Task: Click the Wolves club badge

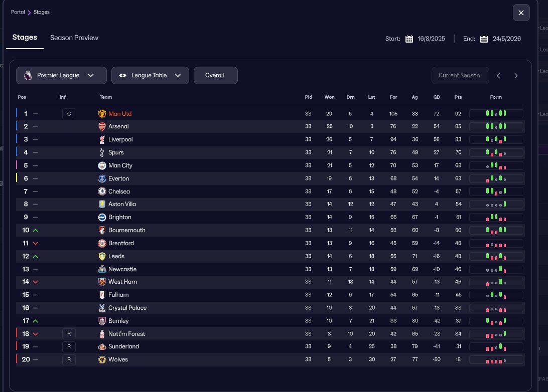Action: coord(102,359)
